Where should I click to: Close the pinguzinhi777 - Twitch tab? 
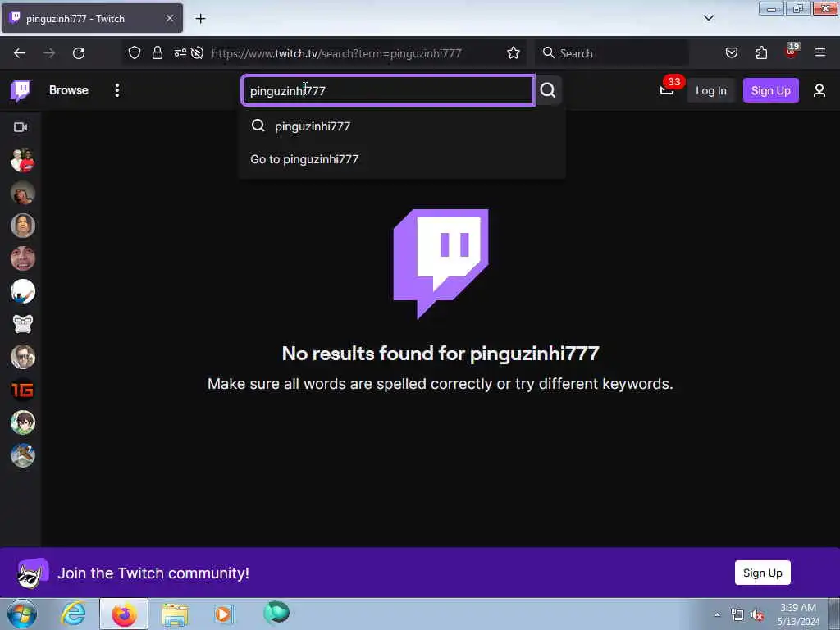169,18
